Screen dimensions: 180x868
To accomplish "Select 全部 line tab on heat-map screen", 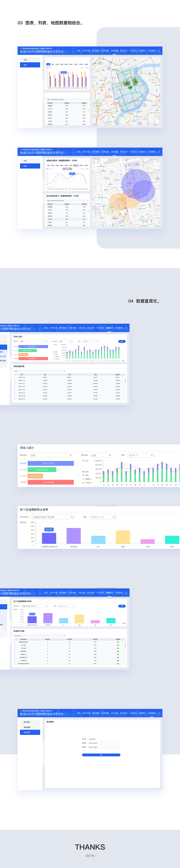I will (x=48, y=64).
